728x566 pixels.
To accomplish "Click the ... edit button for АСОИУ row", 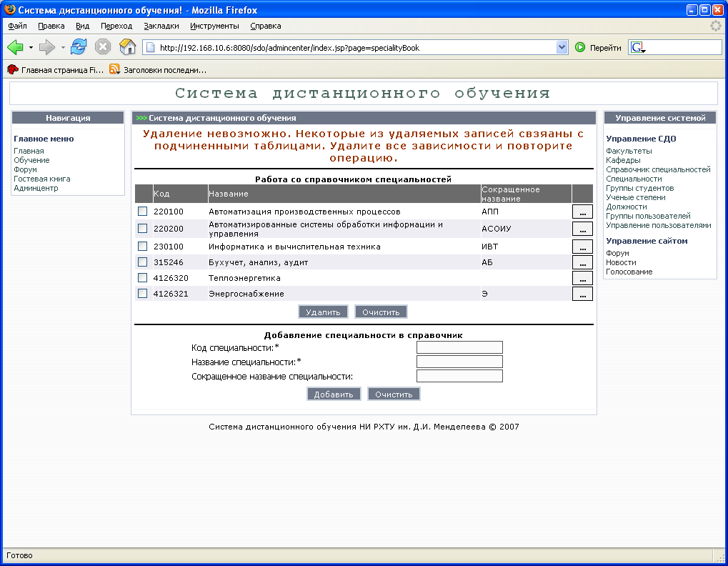I will click(x=582, y=229).
